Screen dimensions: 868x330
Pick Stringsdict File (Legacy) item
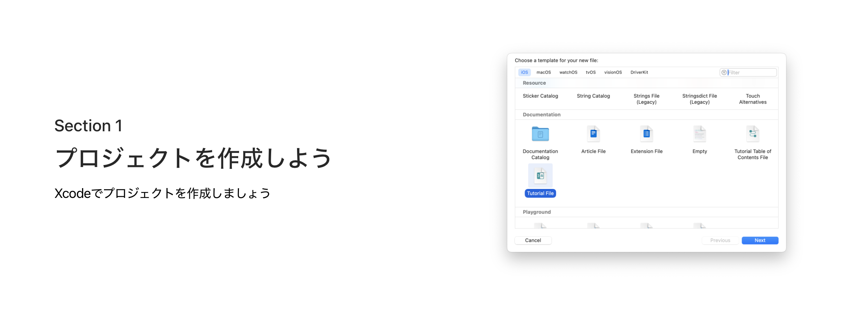click(x=699, y=99)
